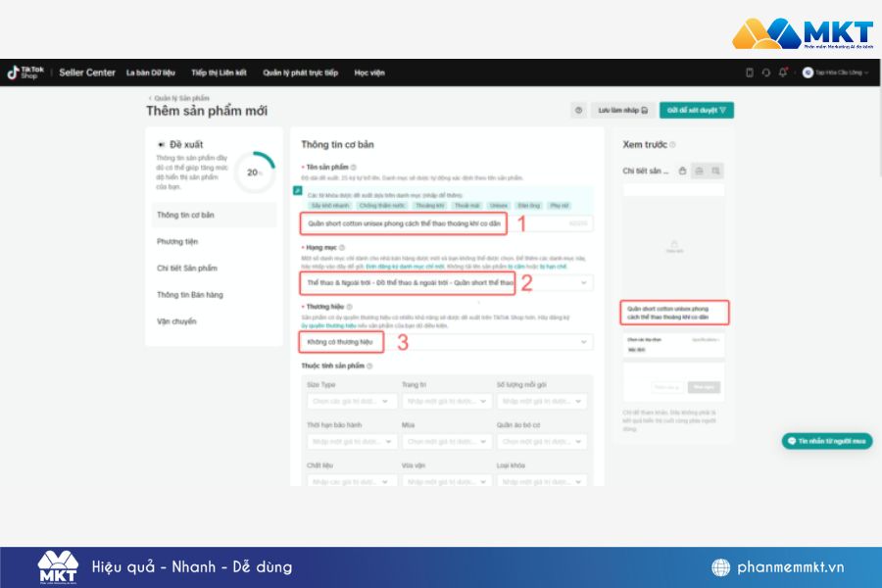Add the Đàn ông keyword tag
882x588 pixels.
[x=529, y=206]
